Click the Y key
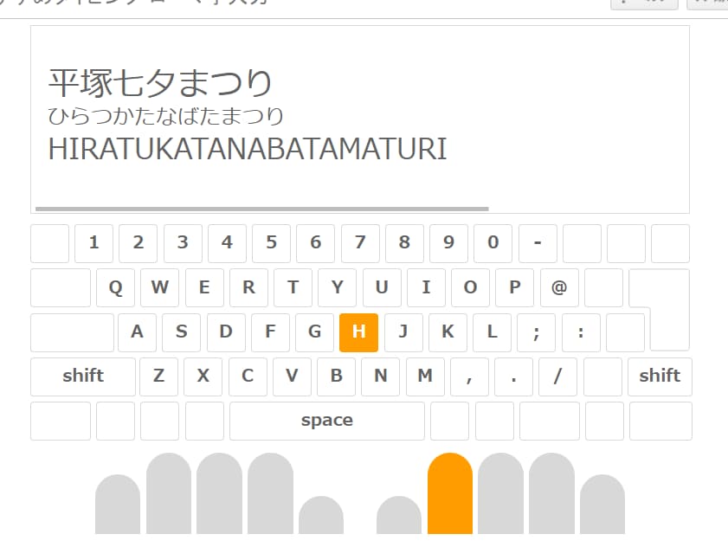 pyautogui.click(x=337, y=288)
